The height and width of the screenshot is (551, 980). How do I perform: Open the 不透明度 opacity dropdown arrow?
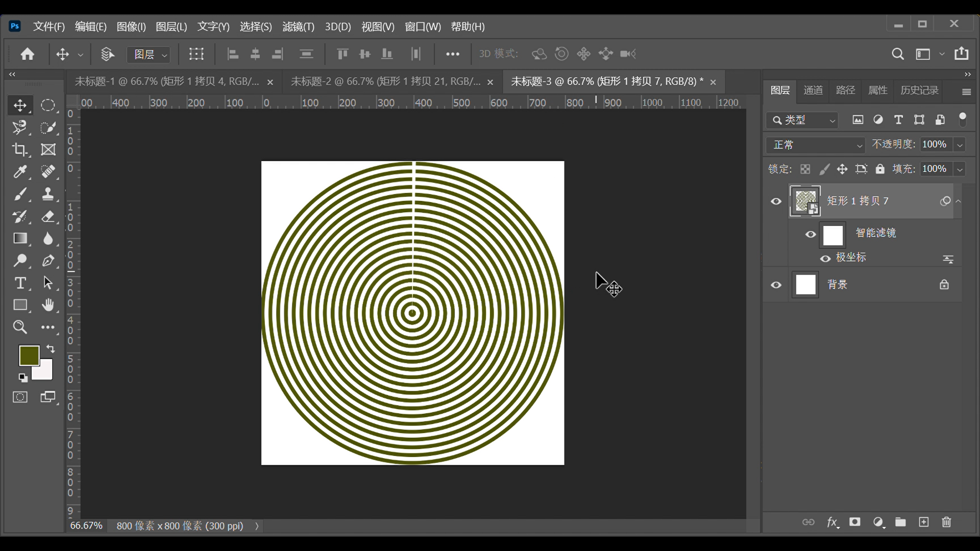click(960, 145)
